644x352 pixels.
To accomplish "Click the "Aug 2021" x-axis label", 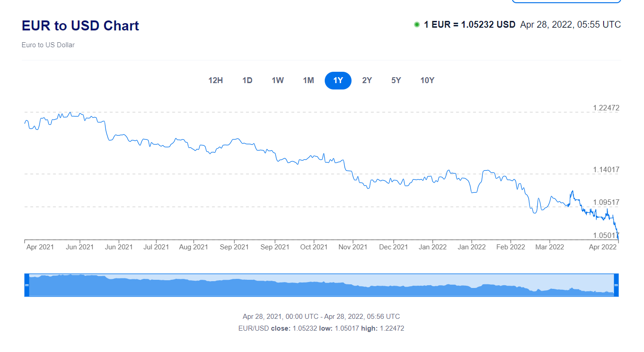I will click(x=193, y=247).
